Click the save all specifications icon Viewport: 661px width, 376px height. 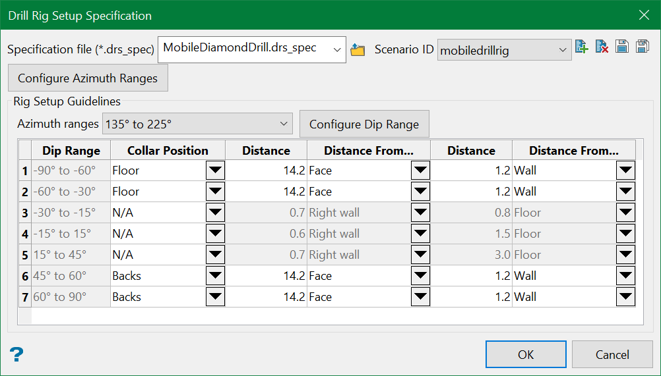[x=642, y=47]
